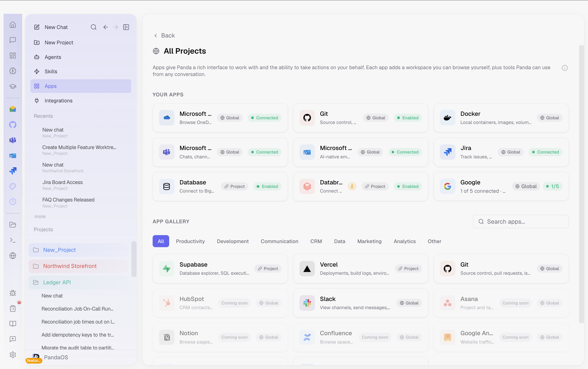Click the main page vertical scrollbar
The width and height of the screenshot is (588, 369).
point(581,184)
